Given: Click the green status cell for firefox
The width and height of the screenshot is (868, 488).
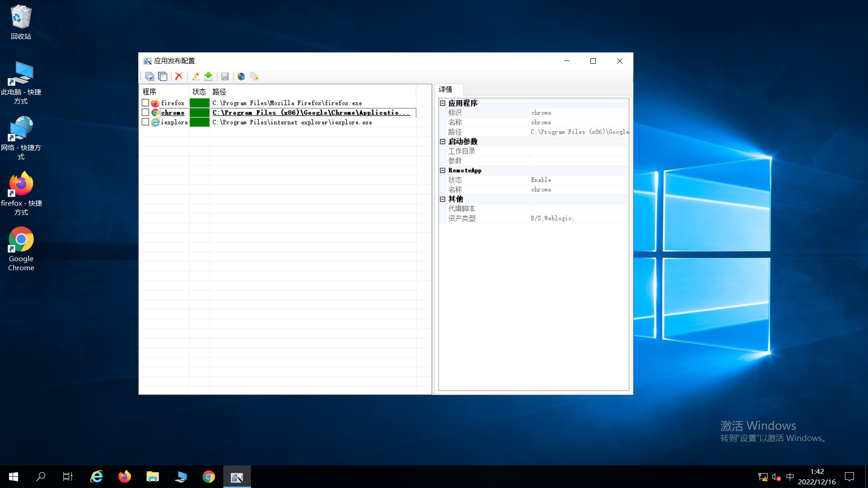Looking at the screenshot, I should tap(199, 103).
